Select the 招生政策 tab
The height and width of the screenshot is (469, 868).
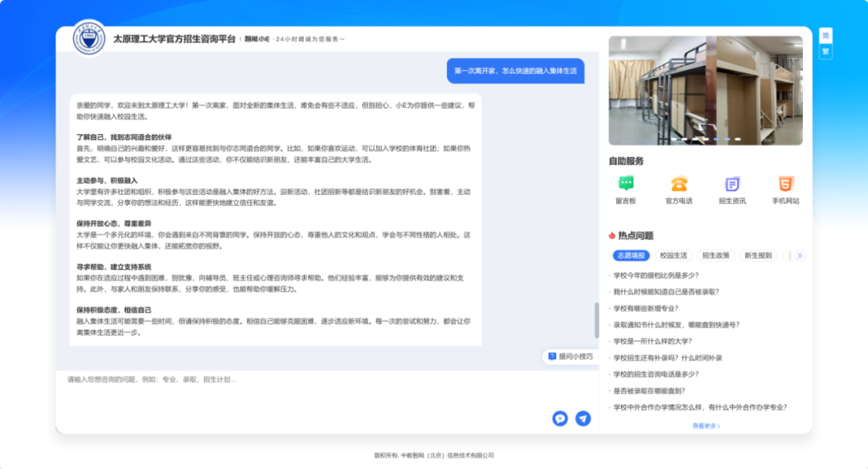[x=715, y=256]
